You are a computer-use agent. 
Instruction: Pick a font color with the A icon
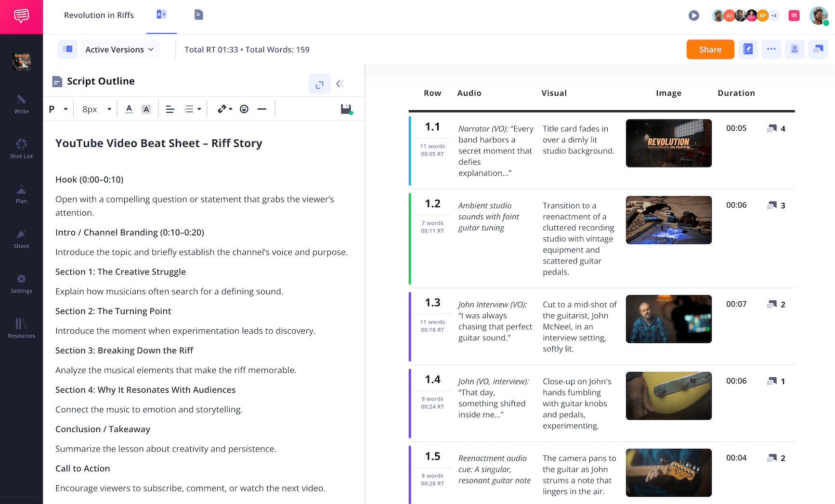129,109
